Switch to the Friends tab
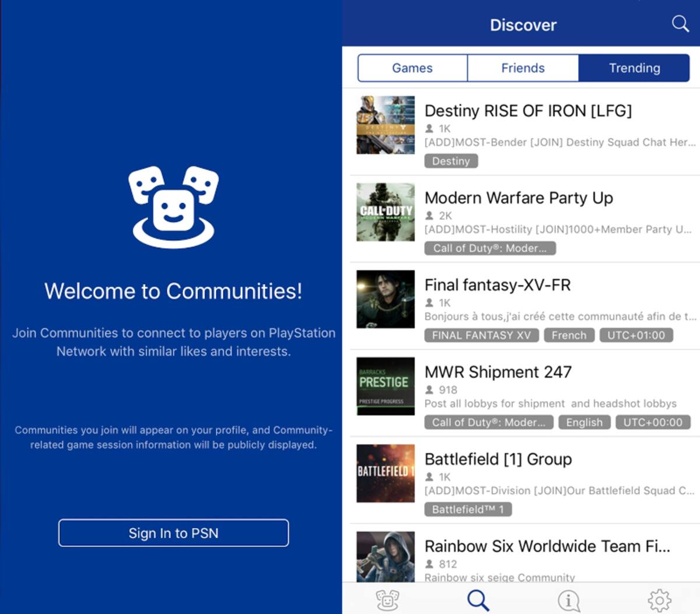Image resolution: width=700 pixels, height=614 pixels. coord(523,68)
